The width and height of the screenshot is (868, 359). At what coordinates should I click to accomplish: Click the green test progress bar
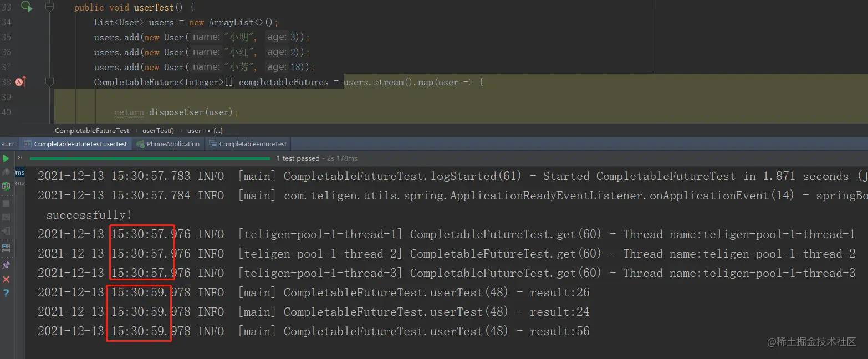[151, 158]
